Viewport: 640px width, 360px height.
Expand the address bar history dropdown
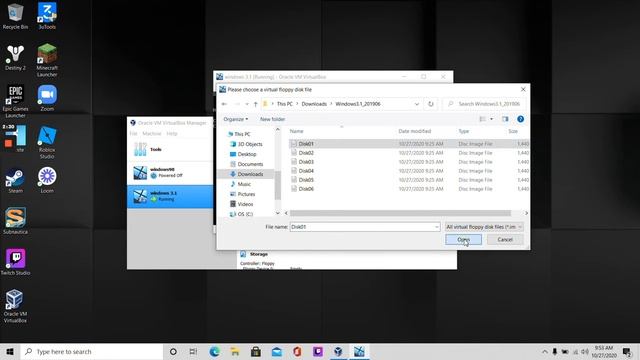point(417,104)
